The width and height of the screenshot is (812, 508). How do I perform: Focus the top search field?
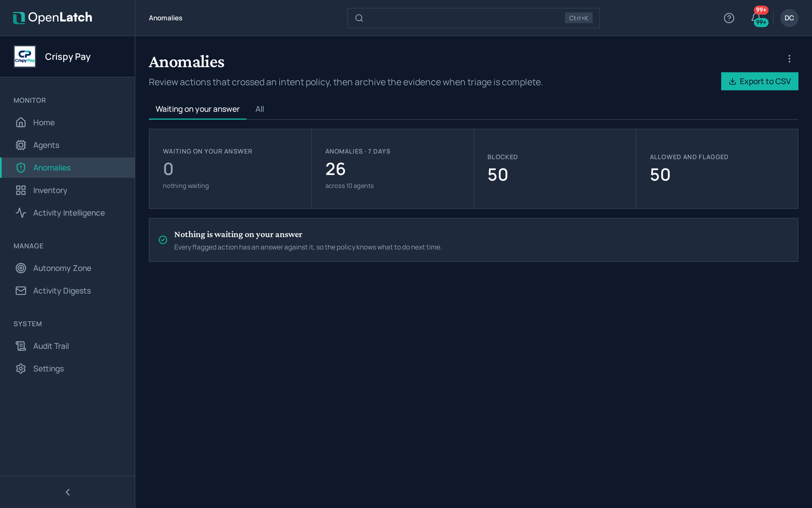[473, 18]
